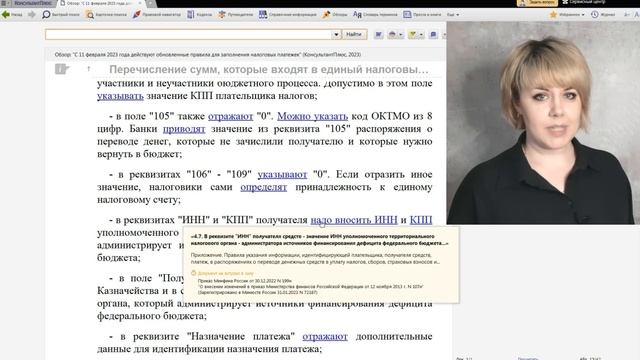Viewport: 640px width, 360px height.
Task: Click the grey forward arrow
Action: point(31,14)
